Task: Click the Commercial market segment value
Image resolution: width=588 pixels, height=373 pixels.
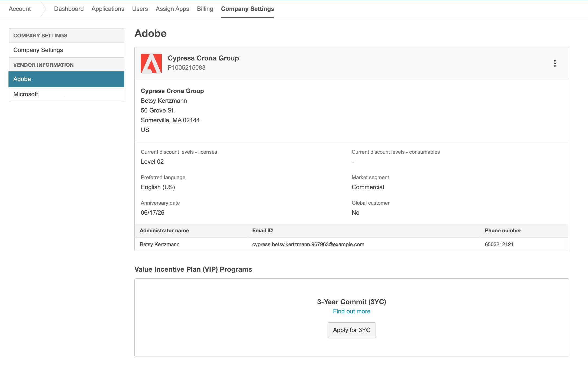Action: [x=368, y=187]
